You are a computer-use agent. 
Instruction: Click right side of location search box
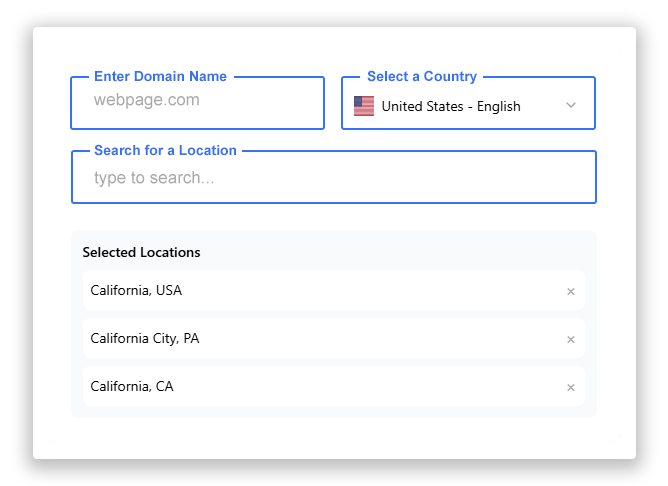(x=511, y=178)
